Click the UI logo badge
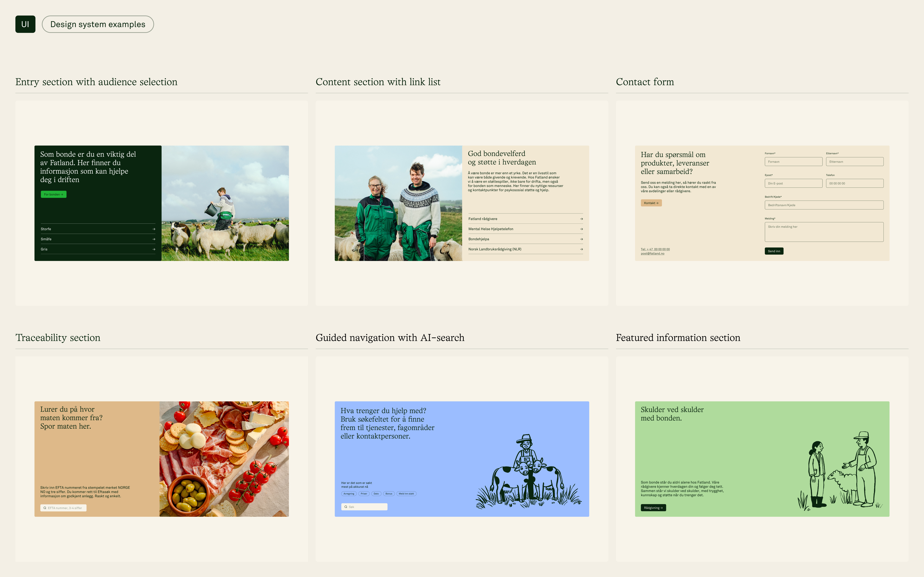The width and height of the screenshot is (924, 577). [25, 24]
